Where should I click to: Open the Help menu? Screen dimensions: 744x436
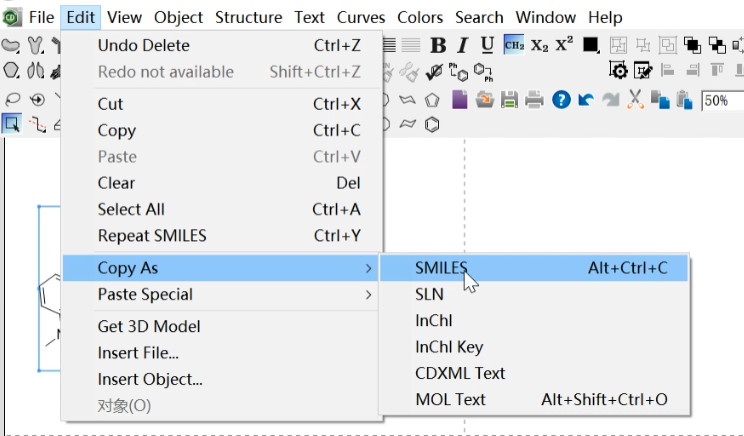pyautogui.click(x=605, y=18)
